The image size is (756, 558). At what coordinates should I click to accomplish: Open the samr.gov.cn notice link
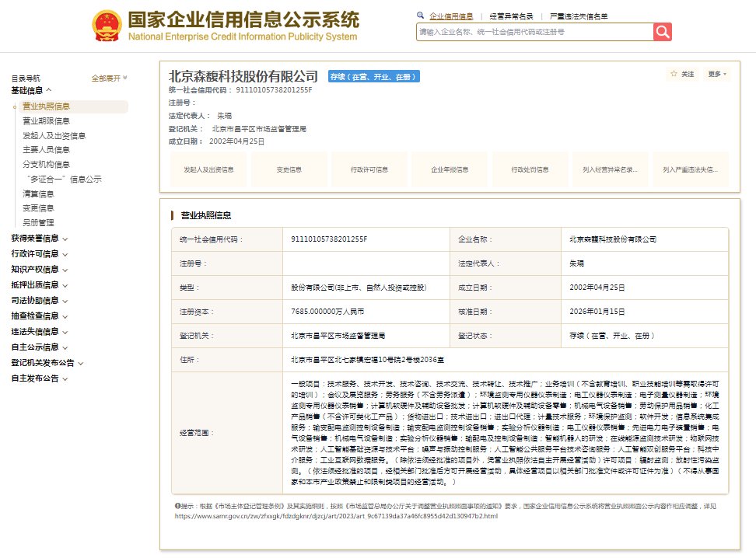click(336, 516)
